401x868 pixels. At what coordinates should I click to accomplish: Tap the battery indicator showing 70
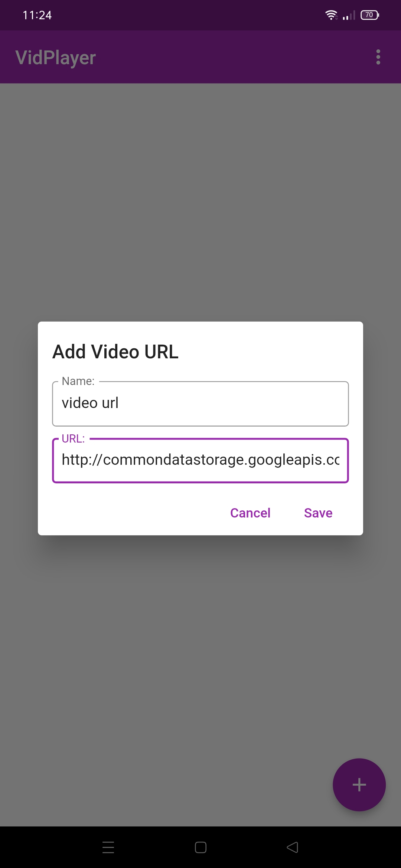click(370, 15)
